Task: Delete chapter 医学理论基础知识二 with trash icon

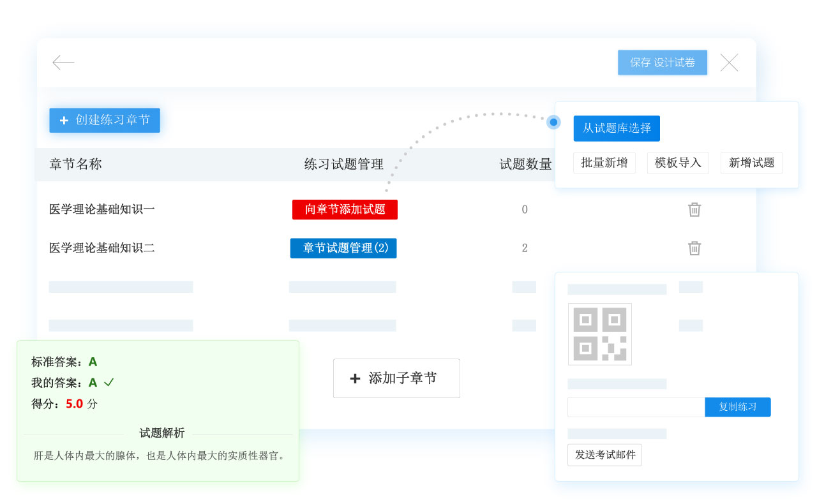Action: pos(694,248)
